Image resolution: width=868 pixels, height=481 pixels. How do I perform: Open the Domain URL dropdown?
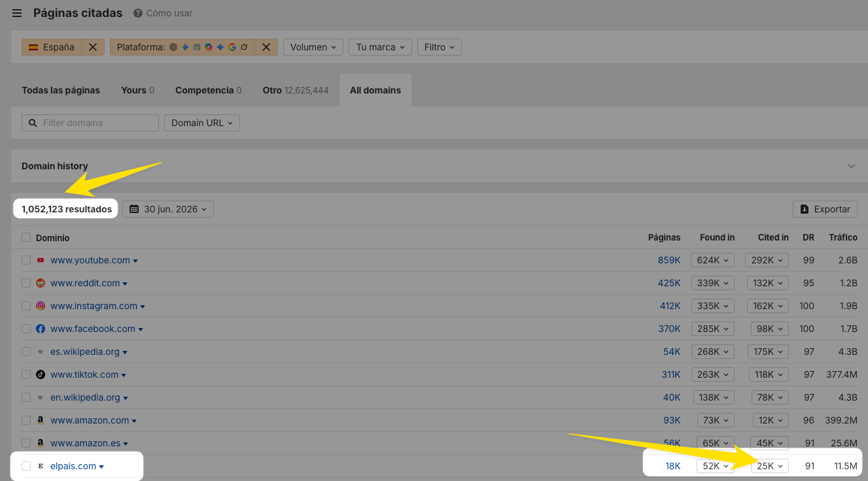(x=202, y=123)
